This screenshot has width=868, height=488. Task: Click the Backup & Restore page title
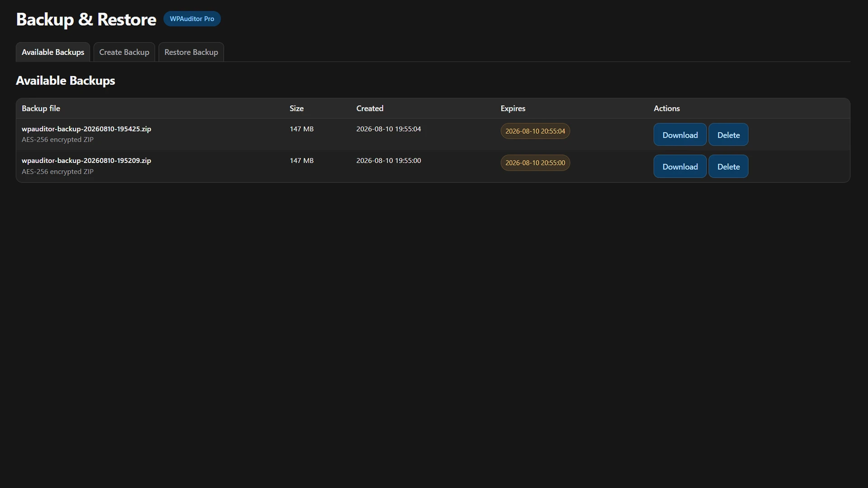(86, 19)
